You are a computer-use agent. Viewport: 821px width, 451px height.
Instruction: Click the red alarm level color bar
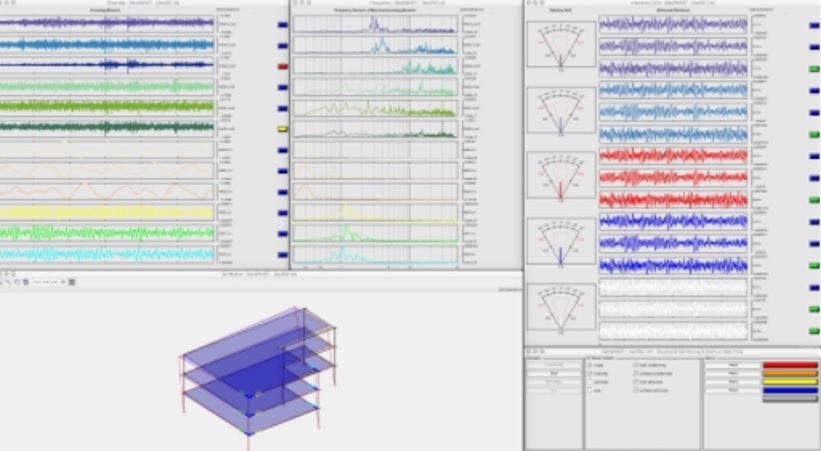[x=789, y=366]
